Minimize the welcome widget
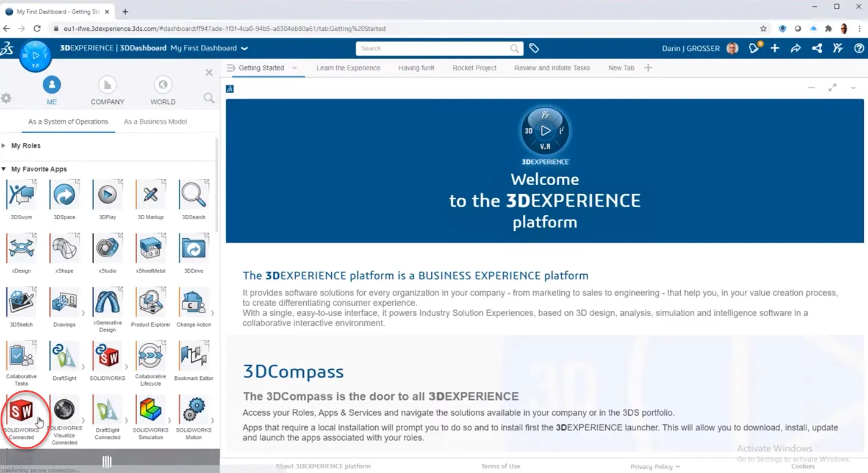Viewport: 868px width, 473px height. point(811,87)
